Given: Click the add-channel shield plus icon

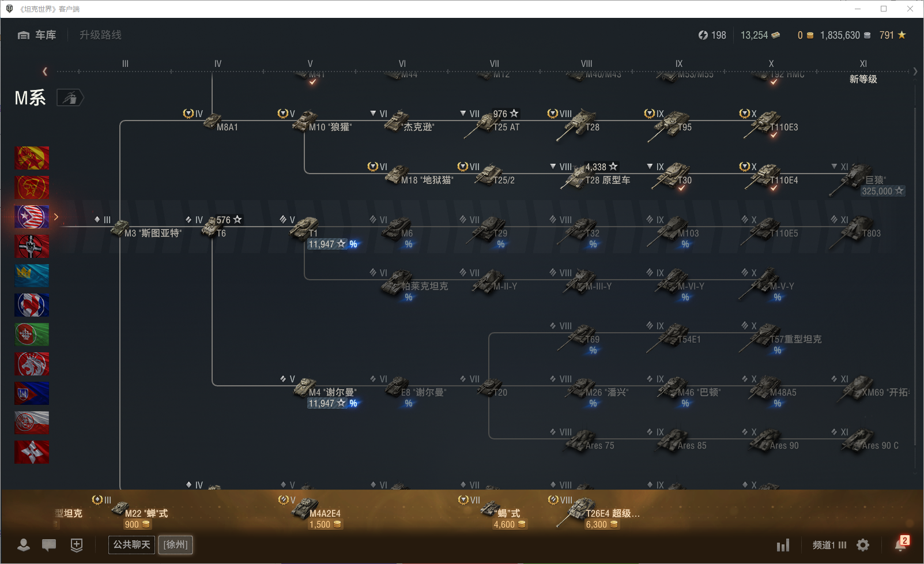Looking at the screenshot, I should [77, 545].
